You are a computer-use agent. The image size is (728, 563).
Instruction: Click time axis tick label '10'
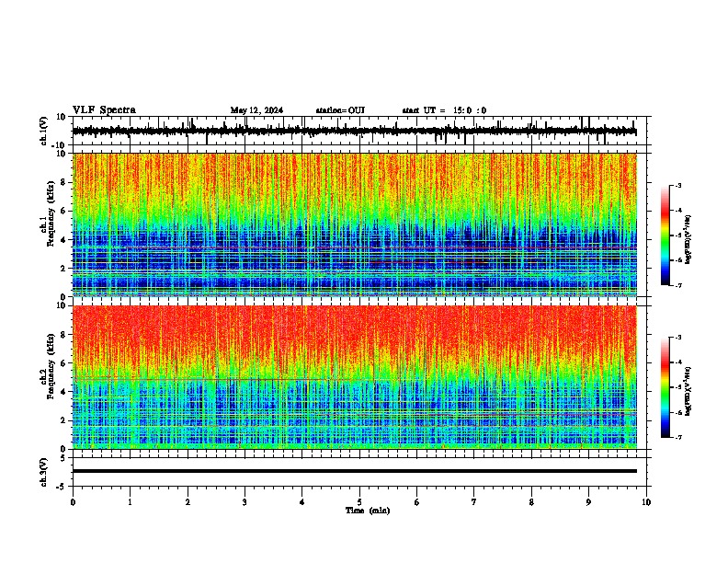[x=646, y=502]
